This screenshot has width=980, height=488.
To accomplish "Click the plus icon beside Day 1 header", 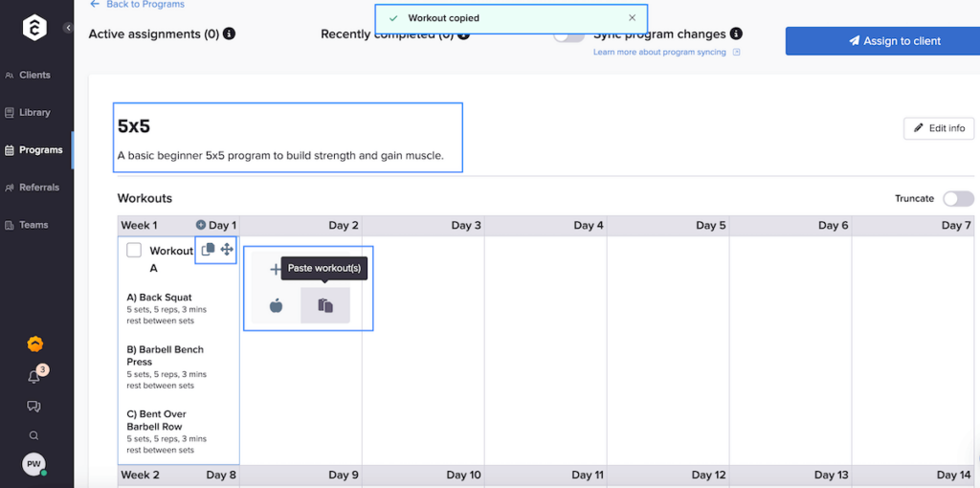I will click(x=201, y=226).
